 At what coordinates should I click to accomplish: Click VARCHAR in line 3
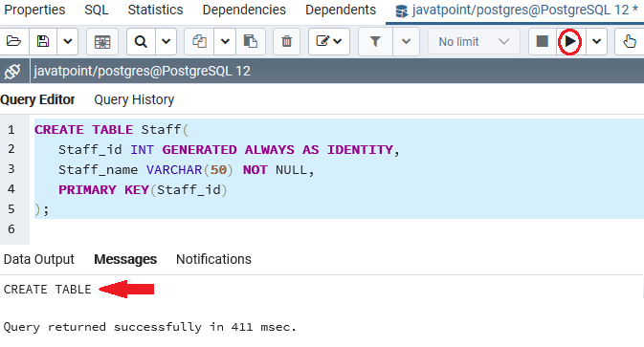point(174,170)
